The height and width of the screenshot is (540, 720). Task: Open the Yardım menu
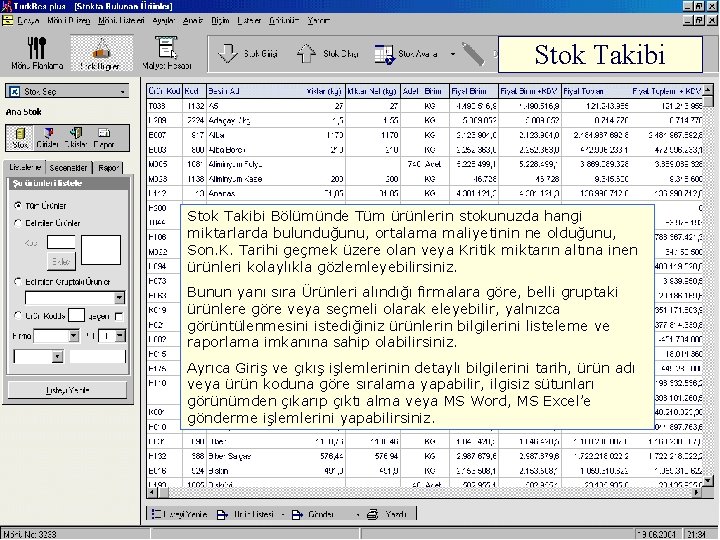coord(318,21)
